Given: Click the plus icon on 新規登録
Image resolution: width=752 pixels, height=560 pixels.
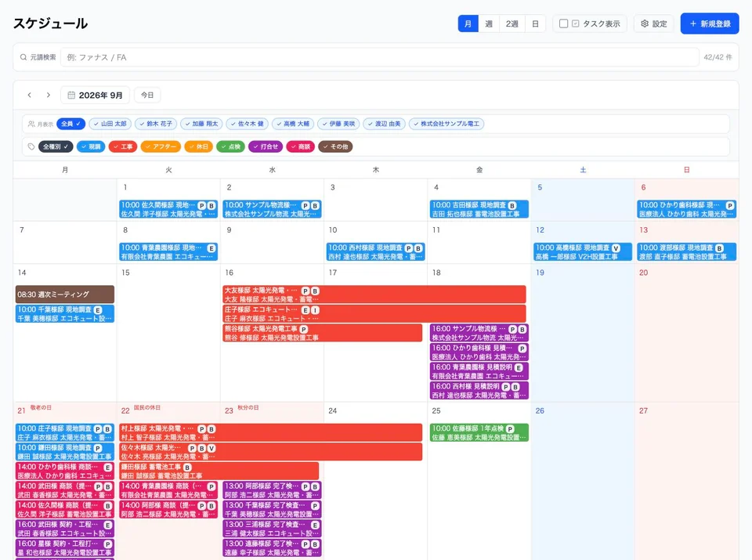Looking at the screenshot, I should coord(692,23).
